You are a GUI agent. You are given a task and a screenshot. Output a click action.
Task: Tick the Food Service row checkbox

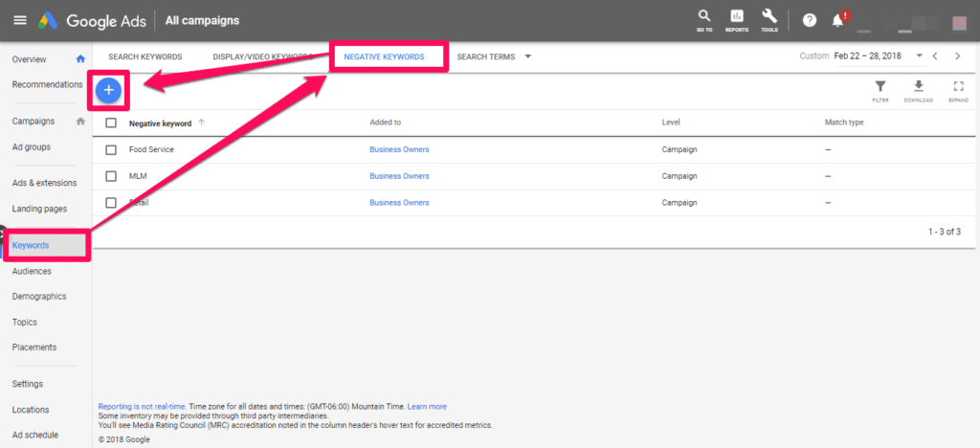pos(111,150)
